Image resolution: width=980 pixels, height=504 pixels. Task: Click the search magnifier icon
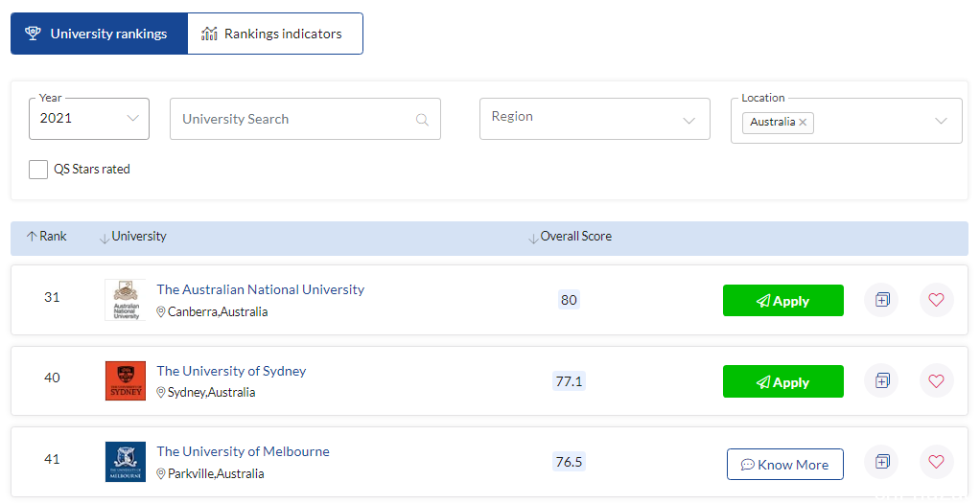click(423, 119)
